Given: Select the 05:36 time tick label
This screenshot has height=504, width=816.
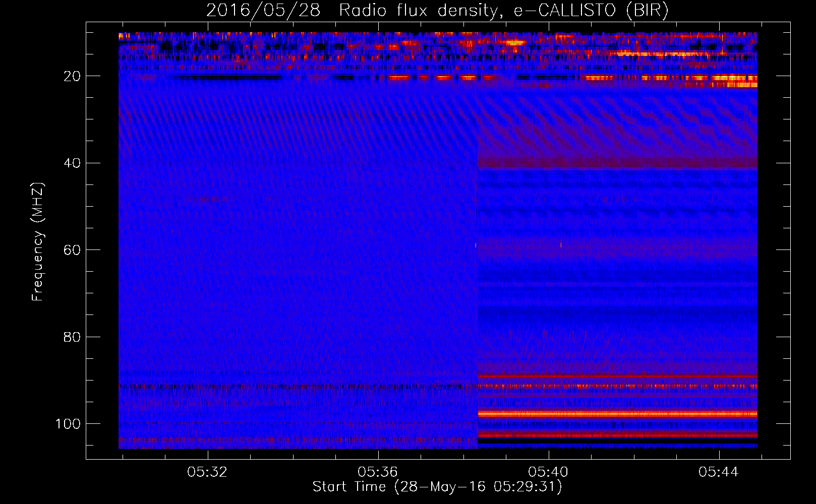Looking at the screenshot, I should 378,472.
